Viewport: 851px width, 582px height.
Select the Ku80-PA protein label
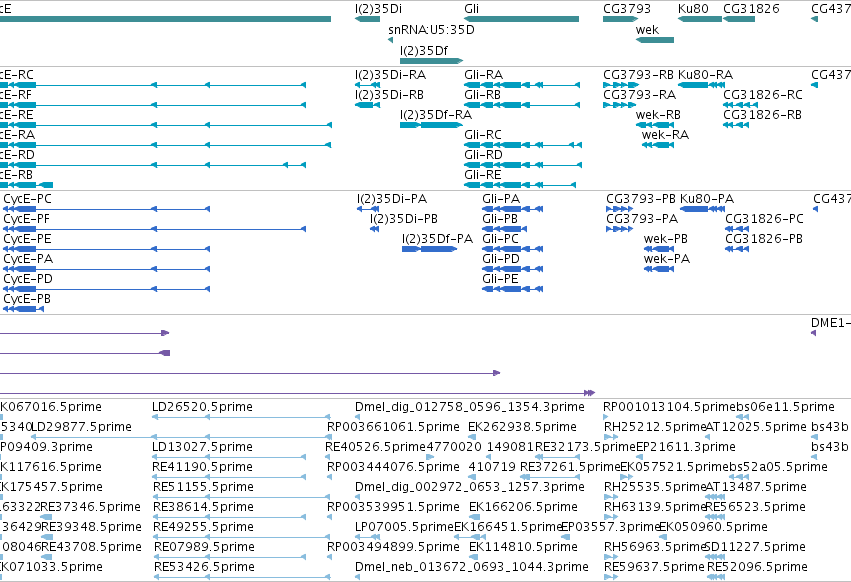pos(707,199)
